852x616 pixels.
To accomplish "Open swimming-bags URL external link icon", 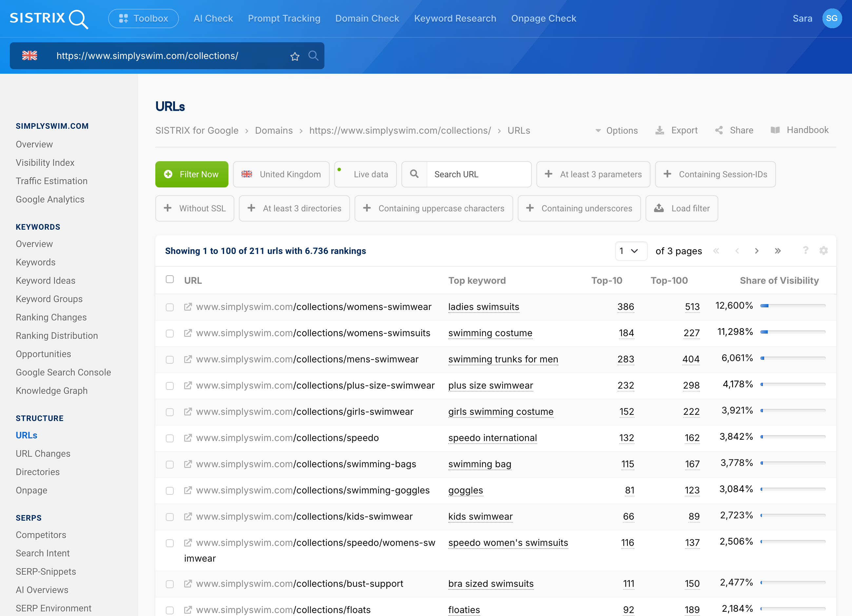I will point(188,464).
